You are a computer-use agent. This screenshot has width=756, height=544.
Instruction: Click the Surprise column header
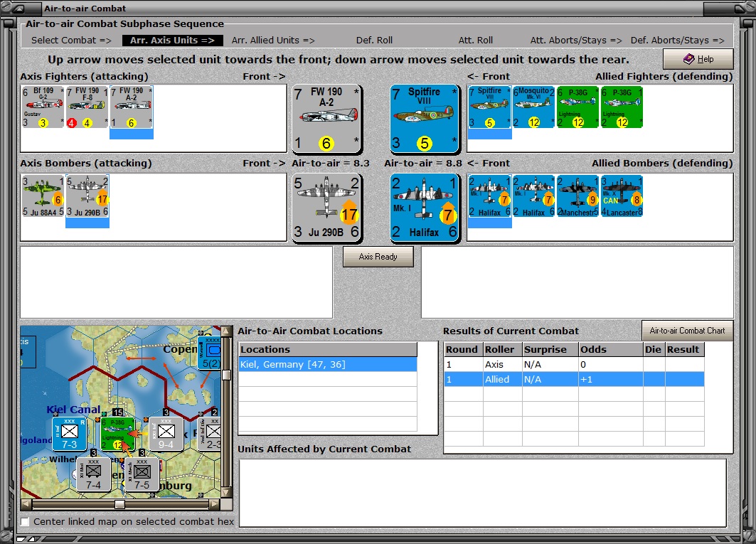tap(550, 349)
